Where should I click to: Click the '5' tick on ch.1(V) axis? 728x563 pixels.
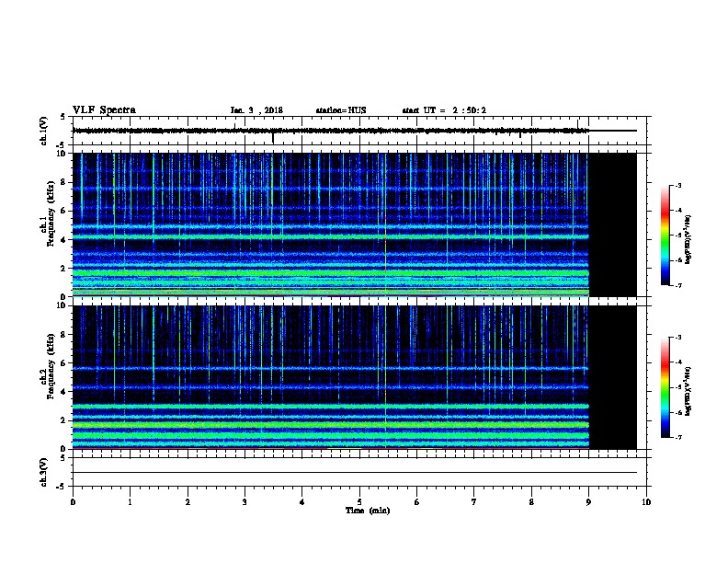click(x=63, y=117)
